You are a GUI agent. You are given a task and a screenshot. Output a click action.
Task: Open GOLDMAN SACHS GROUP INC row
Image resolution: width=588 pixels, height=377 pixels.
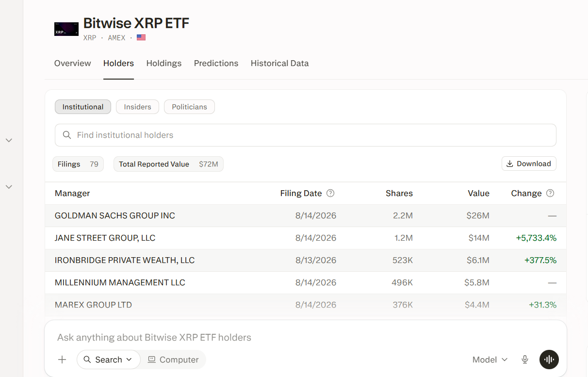pos(306,215)
